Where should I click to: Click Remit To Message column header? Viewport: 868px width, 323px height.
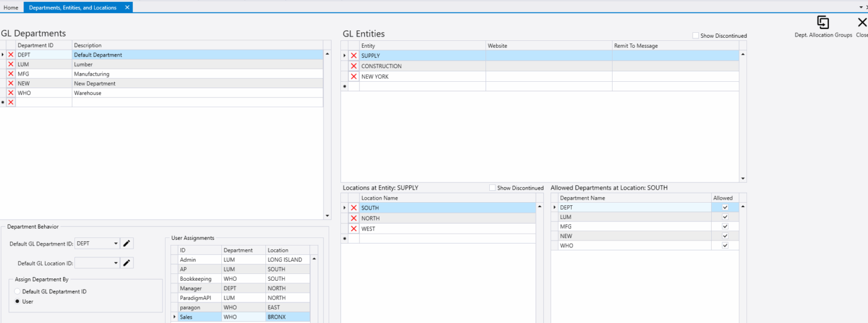coord(675,46)
